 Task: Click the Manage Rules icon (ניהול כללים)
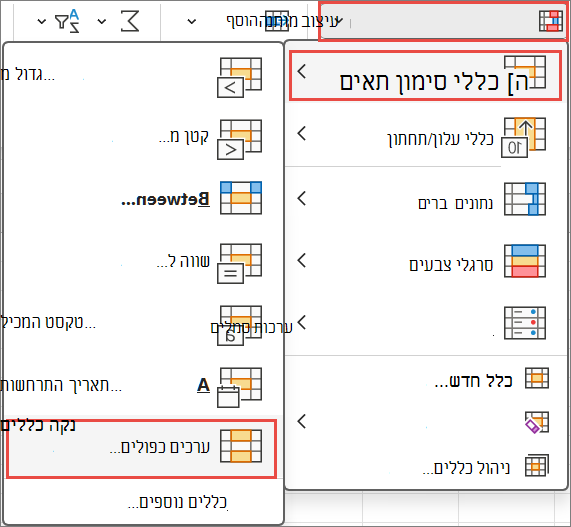coord(537,465)
